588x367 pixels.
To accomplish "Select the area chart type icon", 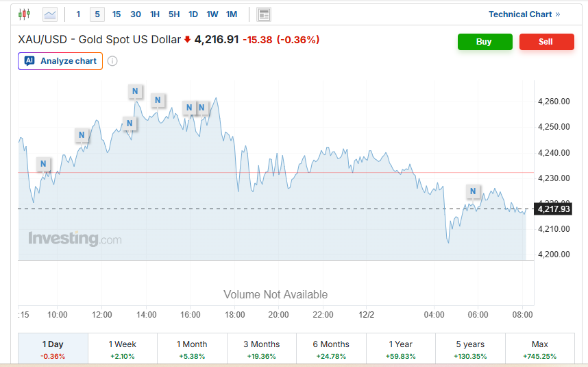I will [x=50, y=14].
